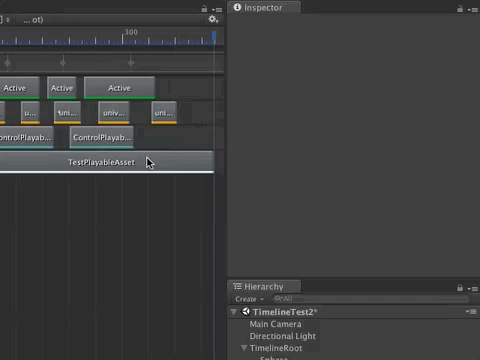The image size is (480, 360).
Task: Select the last 'uni...' clip on the right
Action: [x=164, y=113]
